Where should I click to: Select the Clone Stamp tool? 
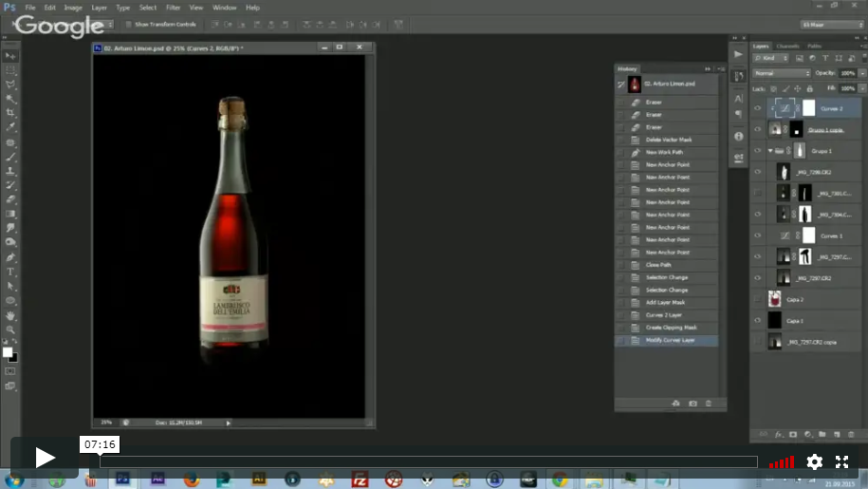pyautogui.click(x=10, y=171)
